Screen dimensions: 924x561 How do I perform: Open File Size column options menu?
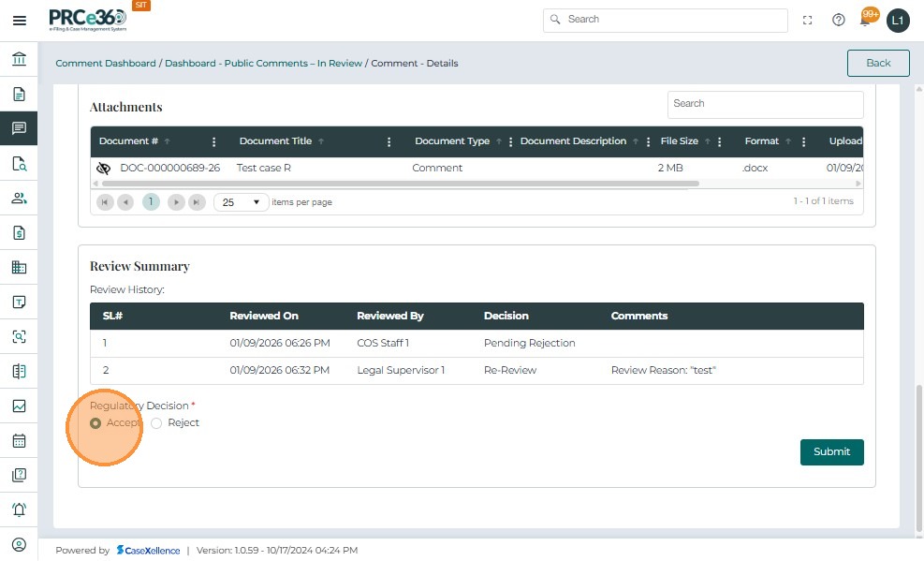[x=720, y=142]
